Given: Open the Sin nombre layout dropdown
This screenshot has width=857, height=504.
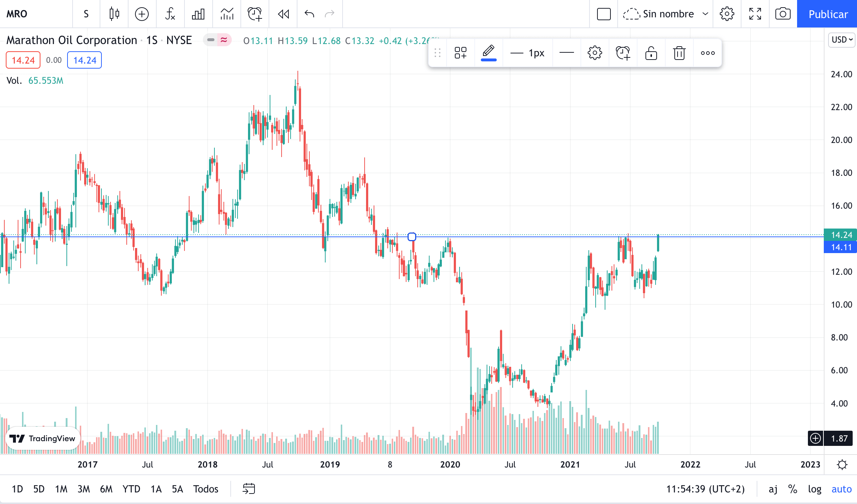Looking at the screenshot, I should click(x=666, y=14).
